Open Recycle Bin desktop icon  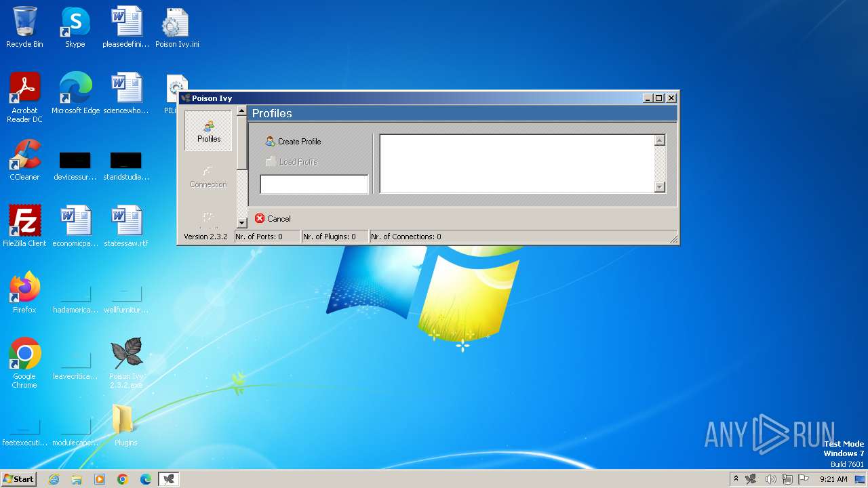tap(24, 27)
